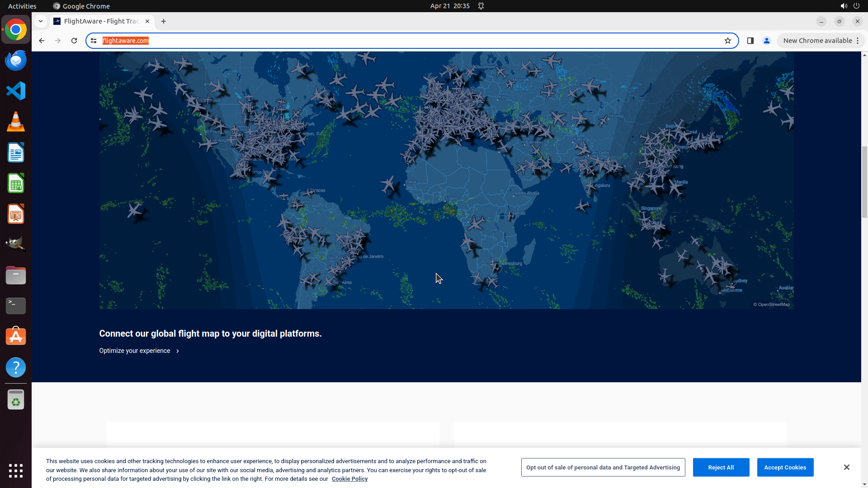Reload the FlightAware page
Image resolution: width=868 pixels, height=488 pixels.
coord(74,41)
